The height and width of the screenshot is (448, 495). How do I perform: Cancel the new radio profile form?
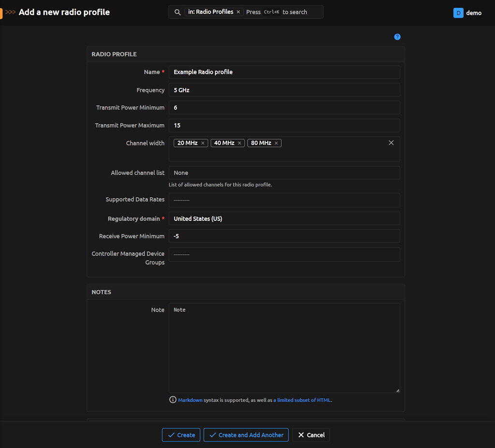click(311, 435)
